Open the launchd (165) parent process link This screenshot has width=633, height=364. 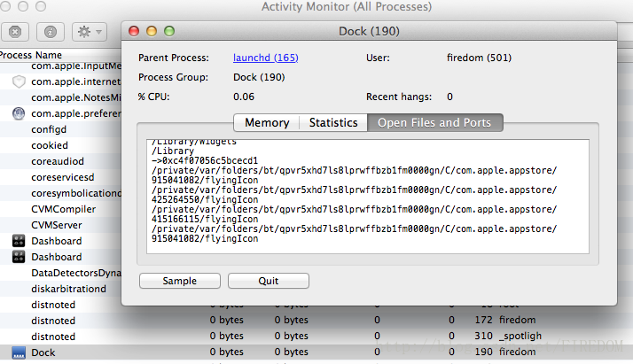(x=266, y=58)
